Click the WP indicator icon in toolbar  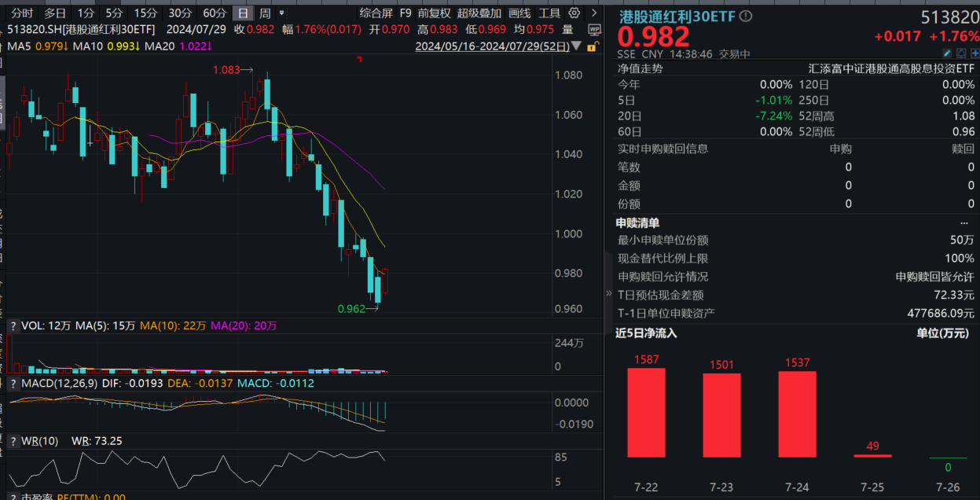595,28
